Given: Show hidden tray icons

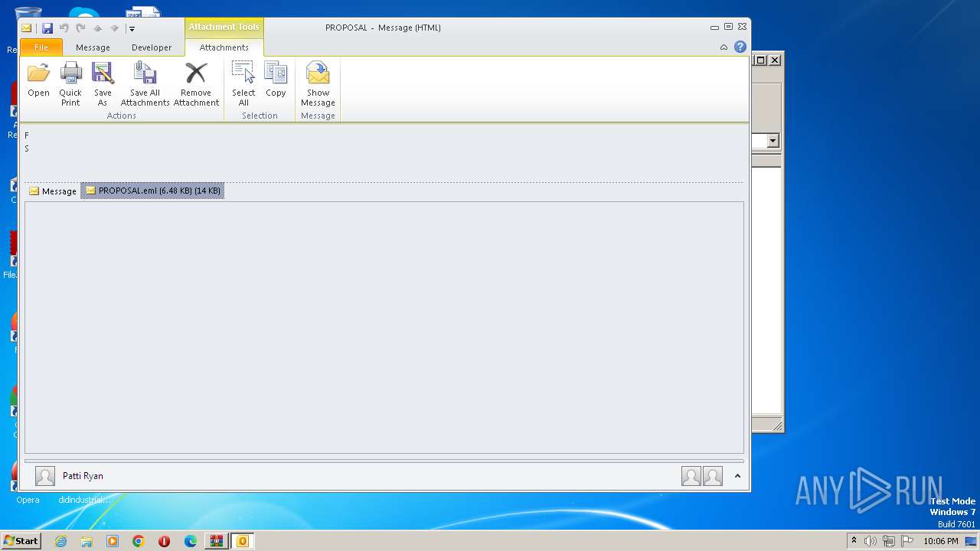Looking at the screenshot, I should [854, 541].
